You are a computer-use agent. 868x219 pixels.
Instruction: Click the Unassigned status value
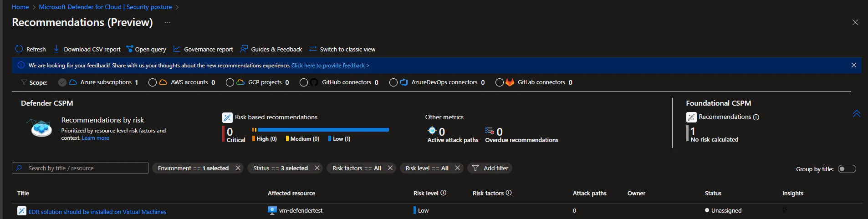[x=726, y=210]
